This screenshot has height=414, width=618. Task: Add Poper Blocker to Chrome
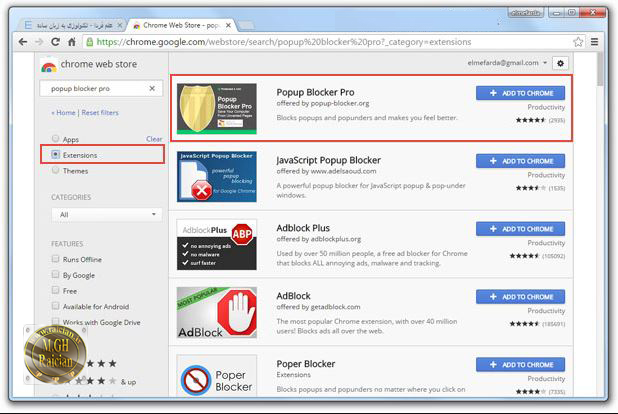pos(520,365)
